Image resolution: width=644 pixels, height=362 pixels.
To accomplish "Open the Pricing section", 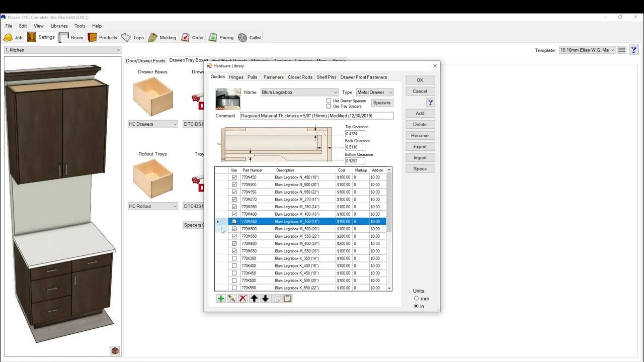I will pyautogui.click(x=221, y=37).
